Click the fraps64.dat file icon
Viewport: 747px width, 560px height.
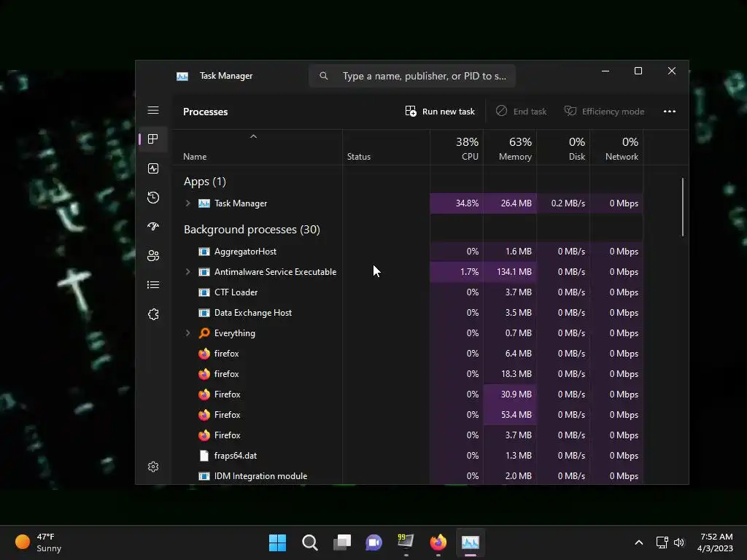(x=204, y=456)
